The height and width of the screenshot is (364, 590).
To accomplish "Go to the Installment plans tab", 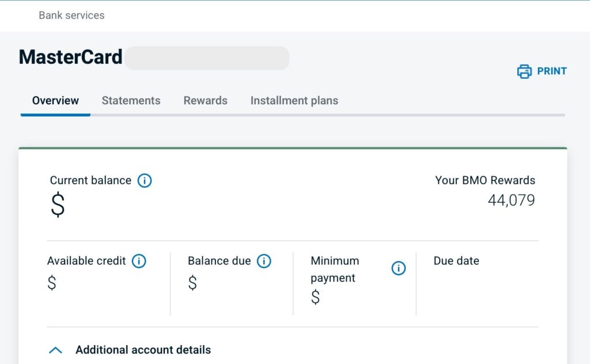I will tap(294, 101).
